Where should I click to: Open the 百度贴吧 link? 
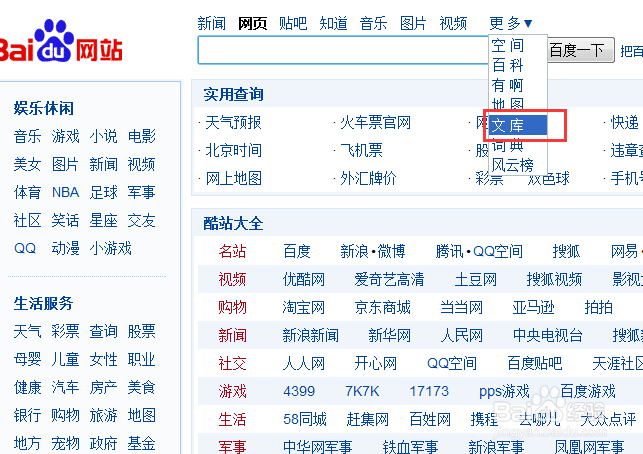[534, 363]
